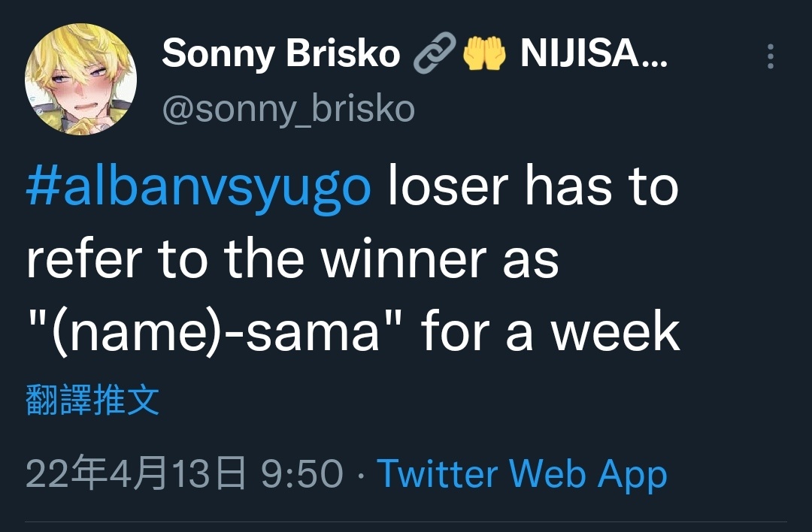
Task: Click the divider line below the timestamp
Action: point(406,521)
